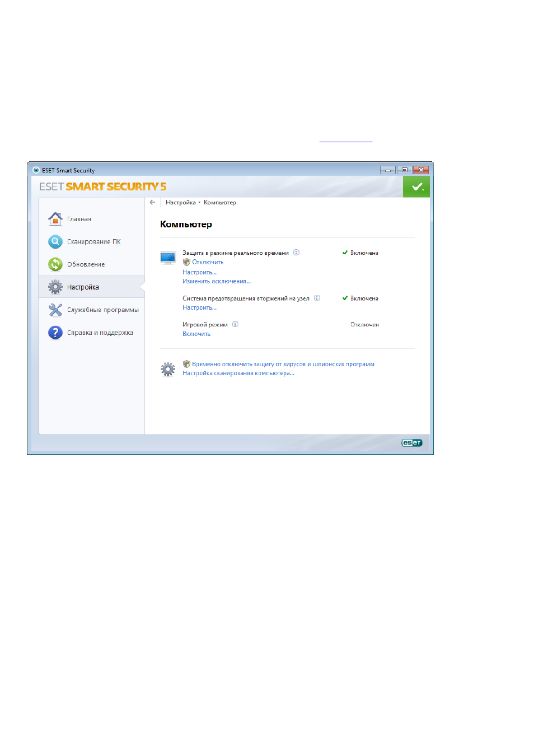This screenshot has height=756, width=534.
Task: Click the Настройка gear icon in sidebar
Action: click(55, 287)
